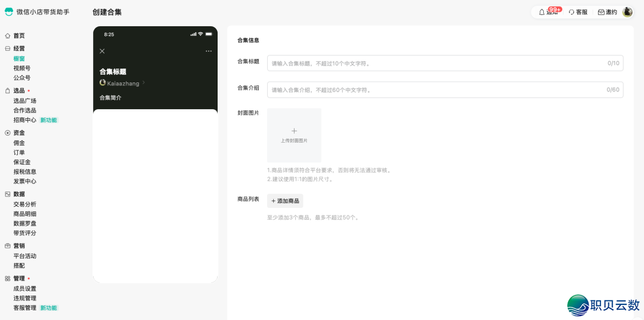Viewport: 644px width, 320px height.
Task: Click the 管理 grid icon
Action: click(8, 278)
